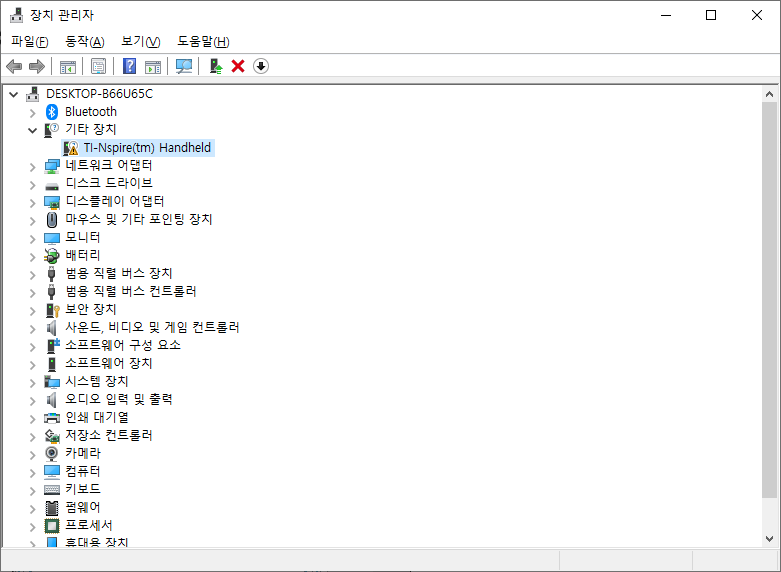The height and width of the screenshot is (572, 781).
Task: Select the 디스플레이 어댑터 label
Action: tap(115, 201)
